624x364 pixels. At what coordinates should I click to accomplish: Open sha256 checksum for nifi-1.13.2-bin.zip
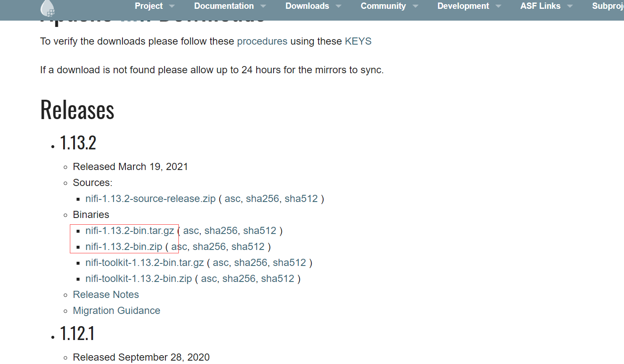point(209,247)
